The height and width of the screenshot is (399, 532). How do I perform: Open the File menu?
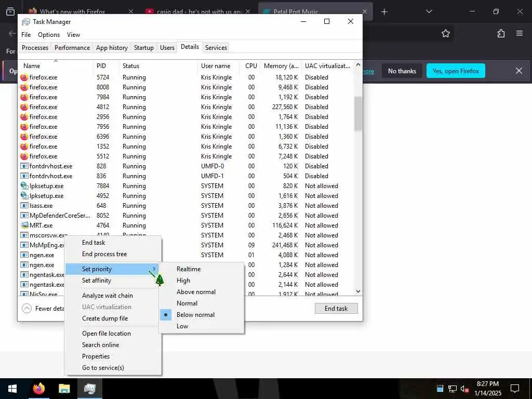coord(26,35)
